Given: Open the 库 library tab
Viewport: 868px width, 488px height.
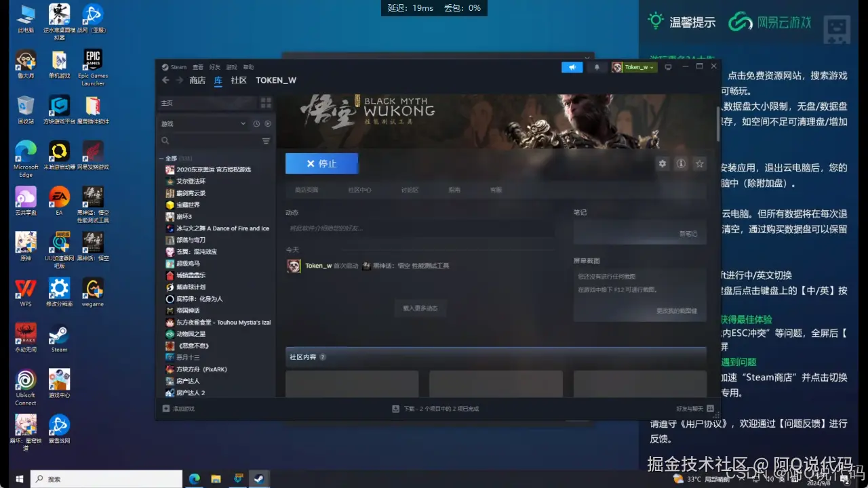Looking at the screenshot, I should 218,80.
